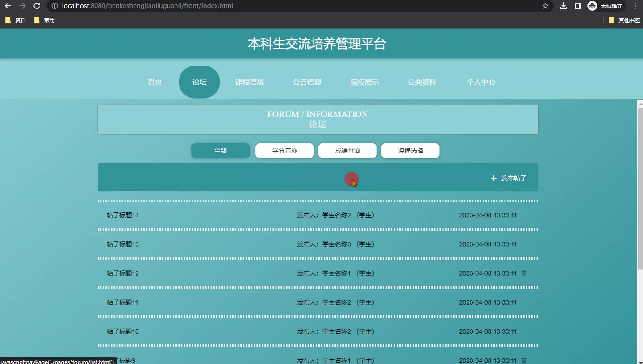The width and height of the screenshot is (643, 364).
Task: Filter posts by 成绩查询
Action: [x=347, y=151]
